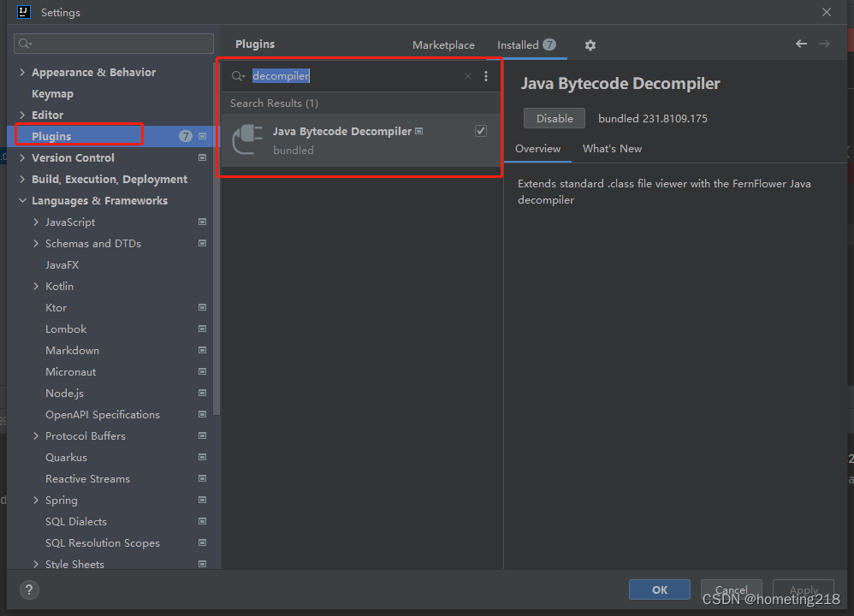Click the project-level icon beside Node.js
The image size is (854, 616).
point(202,394)
